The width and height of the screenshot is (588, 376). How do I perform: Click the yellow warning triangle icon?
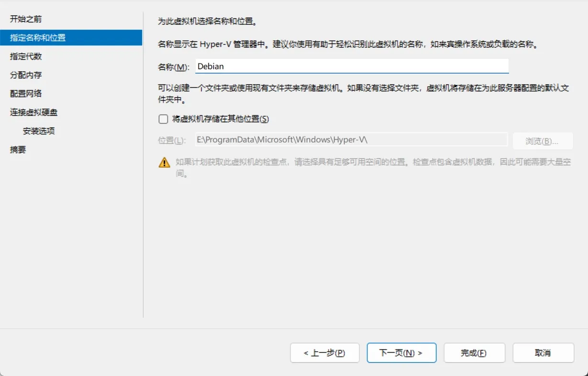[x=164, y=162]
